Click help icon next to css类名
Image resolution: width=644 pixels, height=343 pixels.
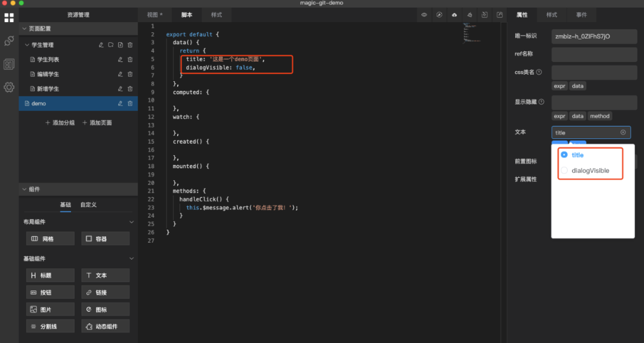tap(539, 72)
